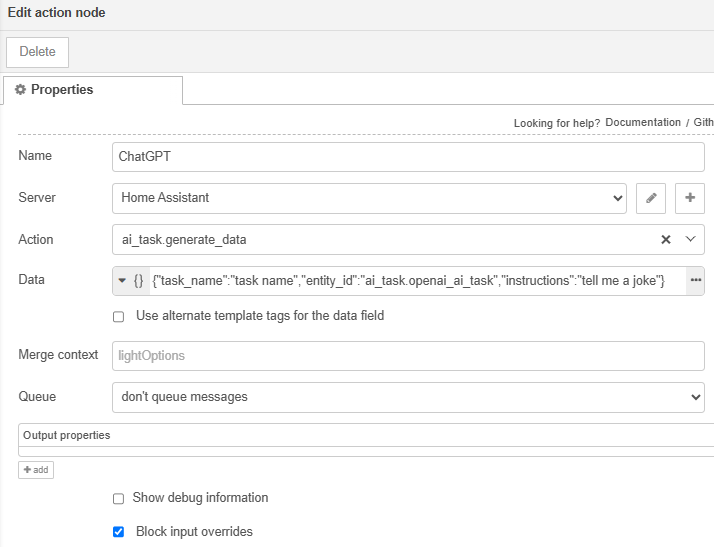Clear the Action field with X icon

click(666, 240)
